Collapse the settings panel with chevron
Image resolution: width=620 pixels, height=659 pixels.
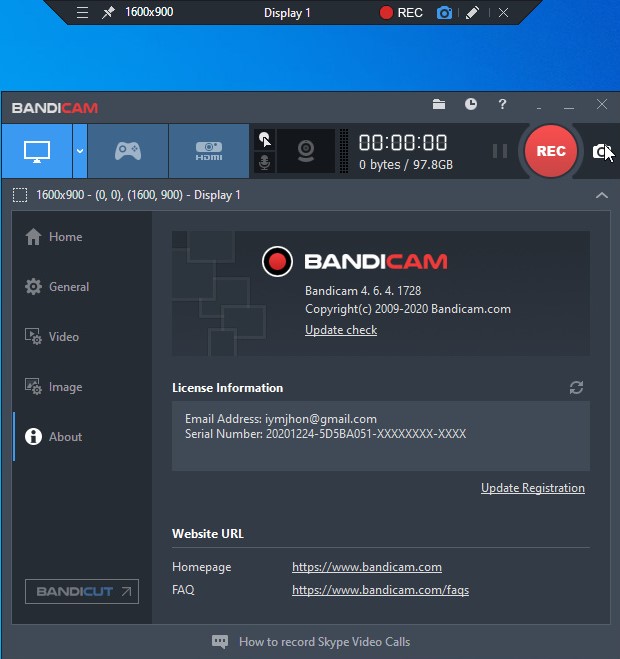click(x=602, y=195)
